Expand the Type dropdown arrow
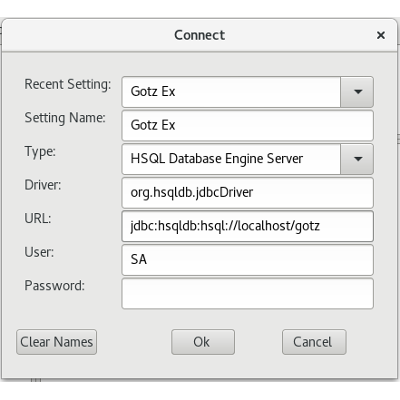 coord(357,159)
